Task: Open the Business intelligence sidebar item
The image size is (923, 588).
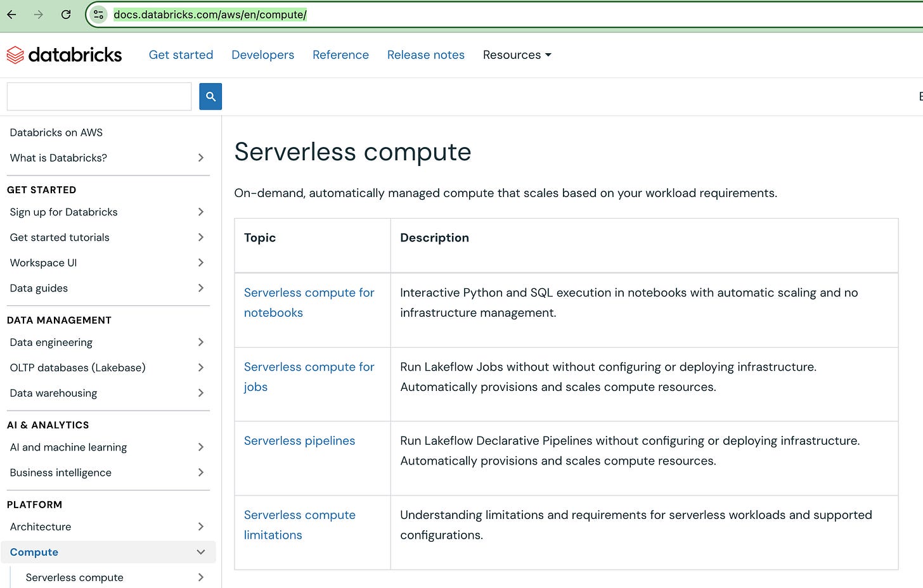Action: click(61, 473)
